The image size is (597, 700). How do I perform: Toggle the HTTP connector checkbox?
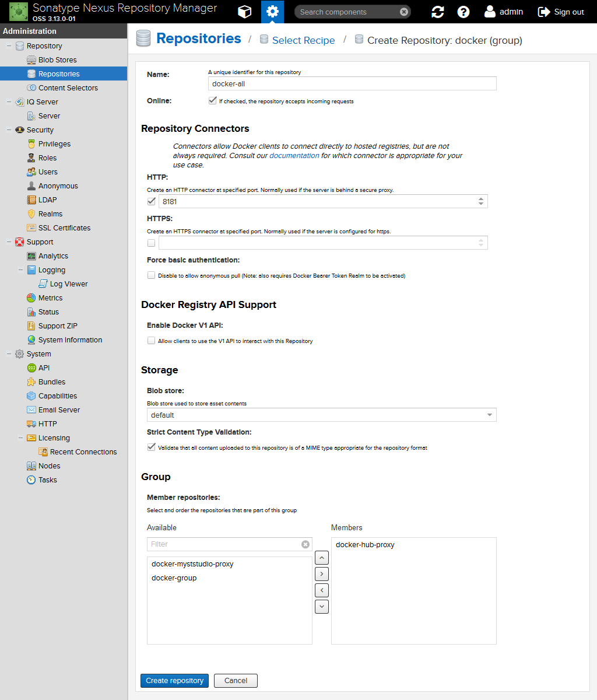[152, 201]
